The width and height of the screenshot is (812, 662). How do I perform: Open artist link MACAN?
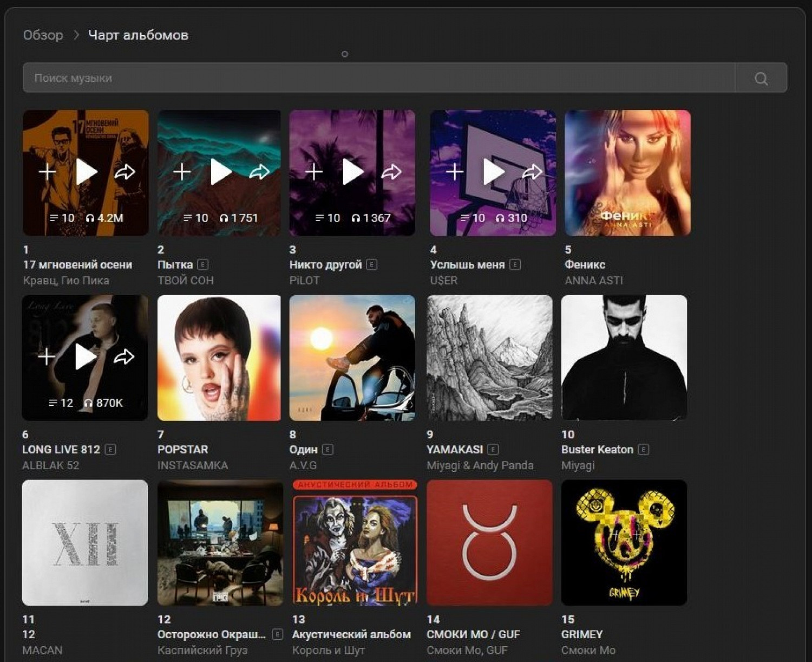[42, 650]
